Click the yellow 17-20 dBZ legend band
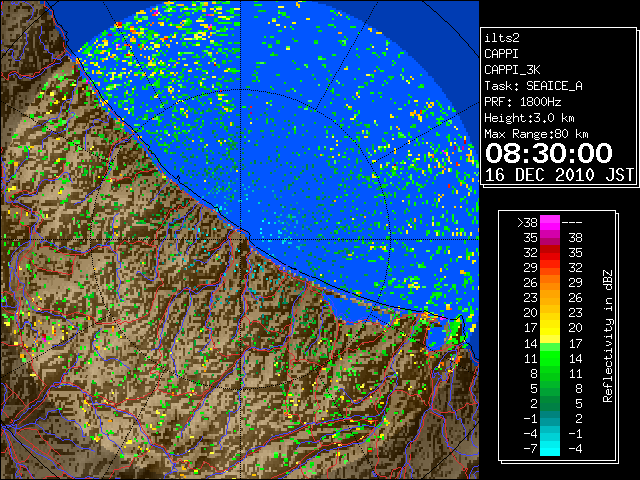Image resolution: width=640 pixels, height=480 pixels. click(x=550, y=328)
